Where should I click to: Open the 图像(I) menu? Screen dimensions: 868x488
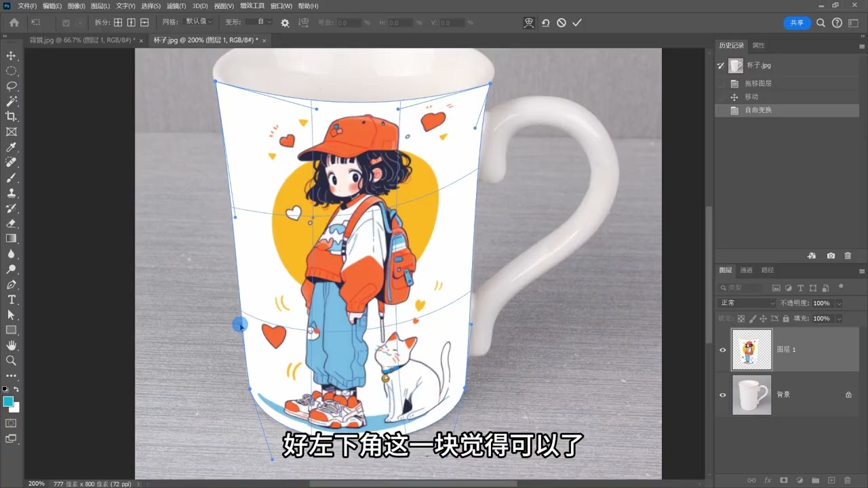[76, 6]
